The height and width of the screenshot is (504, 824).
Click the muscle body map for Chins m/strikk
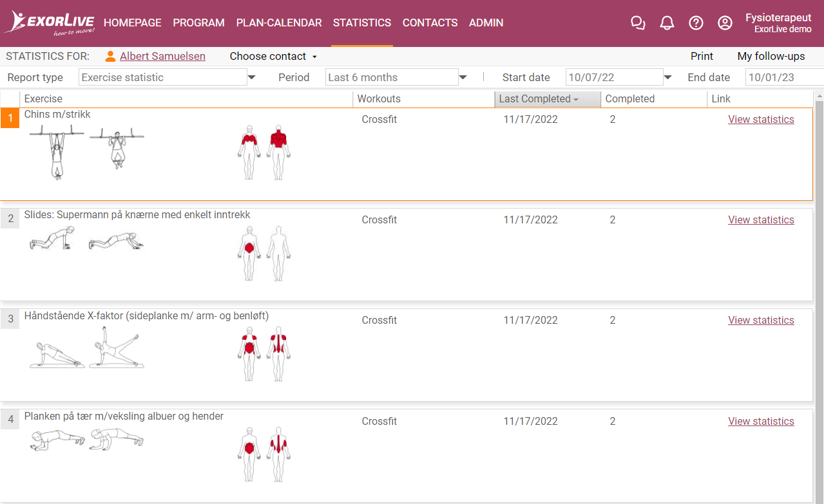pos(264,153)
